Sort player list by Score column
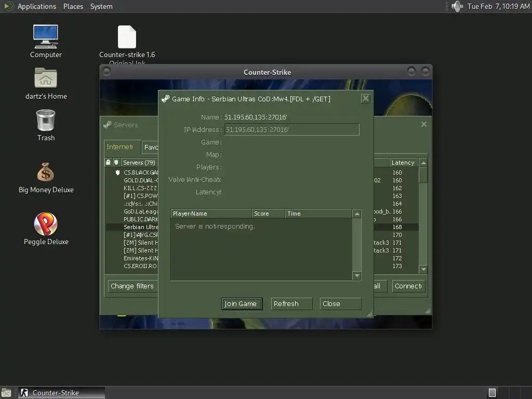 click(268, 214)
